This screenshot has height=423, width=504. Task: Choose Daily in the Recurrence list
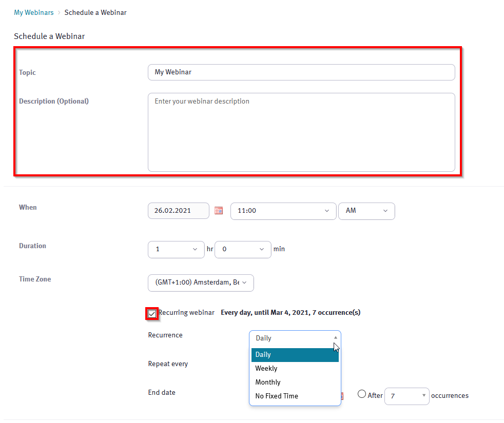coord(295,355)
